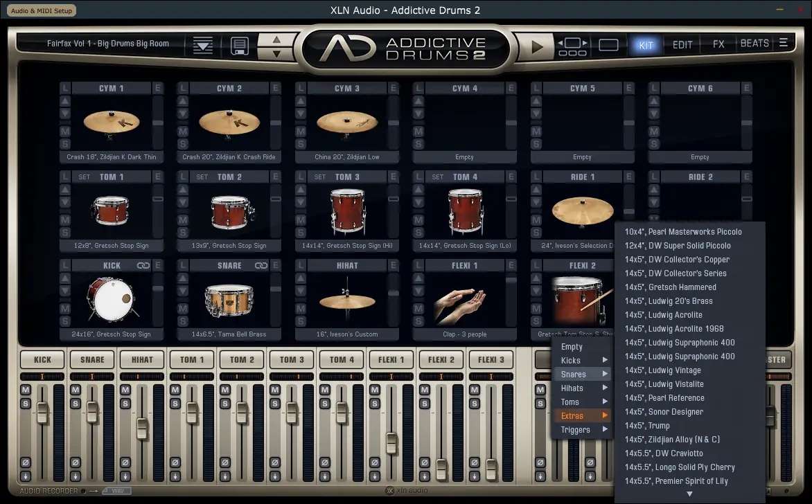Open the hamburger options menu
This screenshot has width=812, height=504.
pyautogui.click(x=784, y=42)
